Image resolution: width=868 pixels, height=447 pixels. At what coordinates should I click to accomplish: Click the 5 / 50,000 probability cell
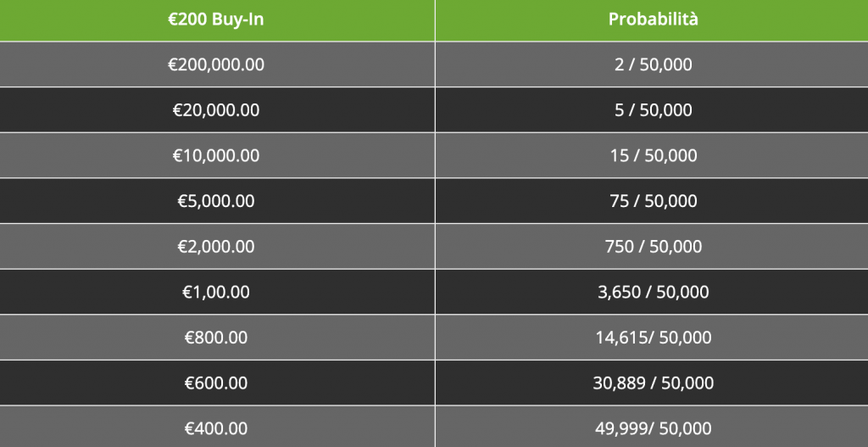pos(653,110)
